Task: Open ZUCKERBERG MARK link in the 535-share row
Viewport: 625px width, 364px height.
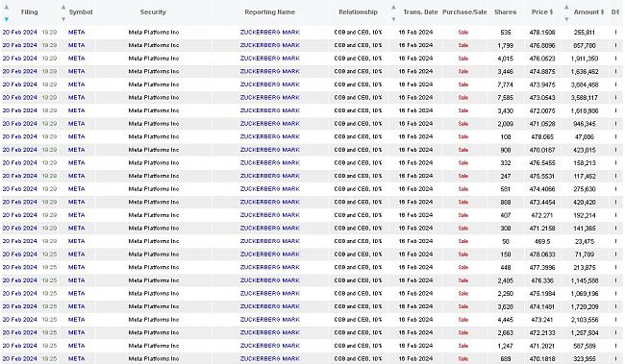Action: 270,33
